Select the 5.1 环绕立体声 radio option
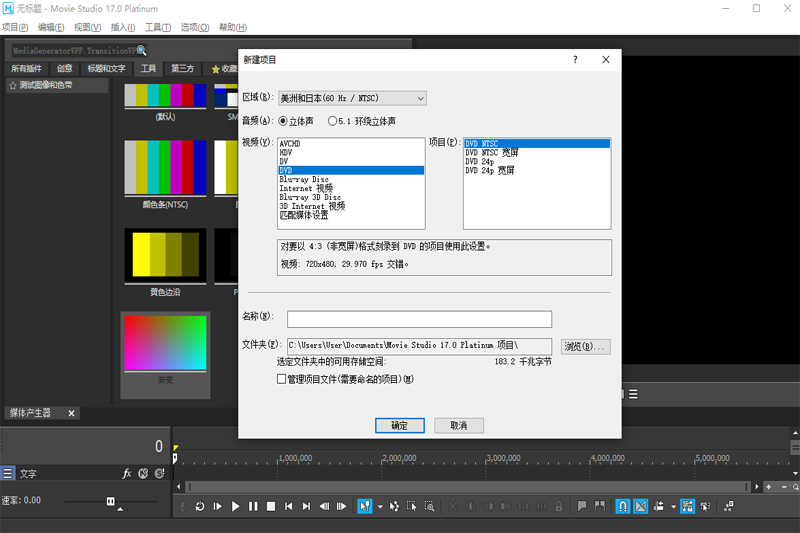Screen dimensions: 800x533 pyautogui.click(x=332, y=121)
